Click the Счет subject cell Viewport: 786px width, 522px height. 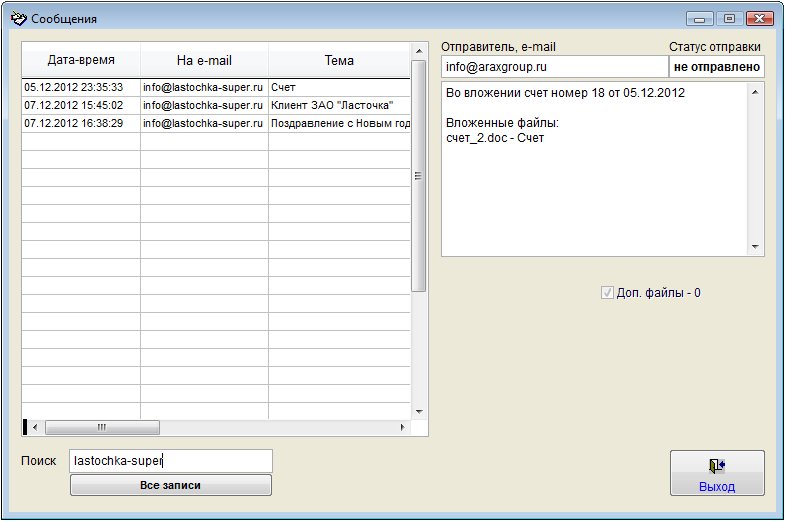339,87
